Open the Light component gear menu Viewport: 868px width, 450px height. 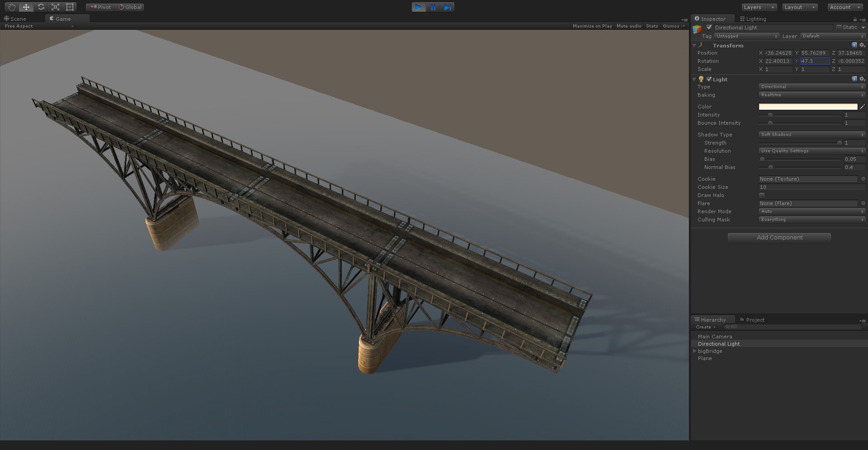coord(862,79)
